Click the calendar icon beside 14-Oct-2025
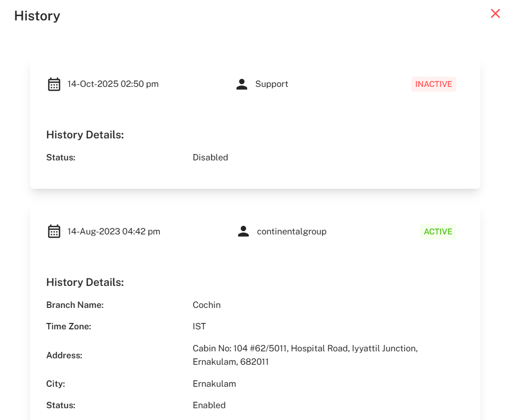511x420 pixels. point(54,84)
